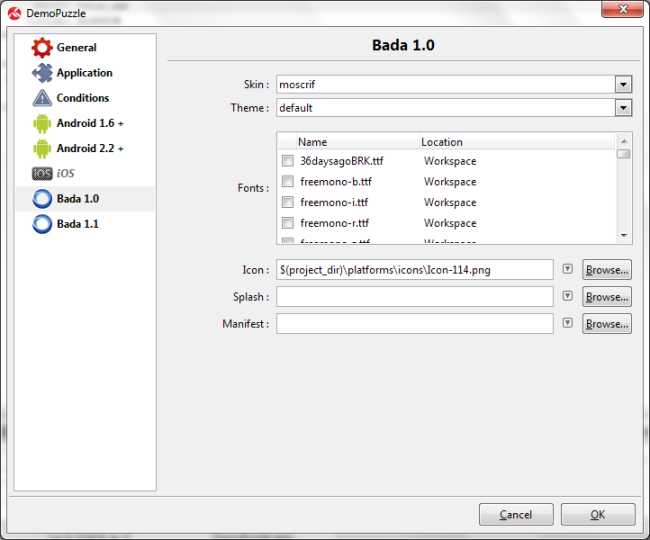This screenshot has height=540, width=650.
Task: Click the Theme combo box showing default
Action: (x=454, y=108)
